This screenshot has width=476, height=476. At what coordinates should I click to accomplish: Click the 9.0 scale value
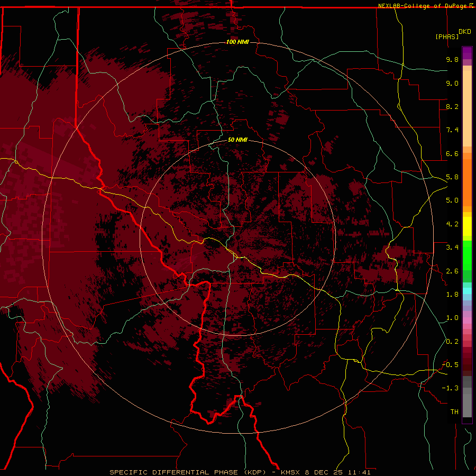[452, 83]
